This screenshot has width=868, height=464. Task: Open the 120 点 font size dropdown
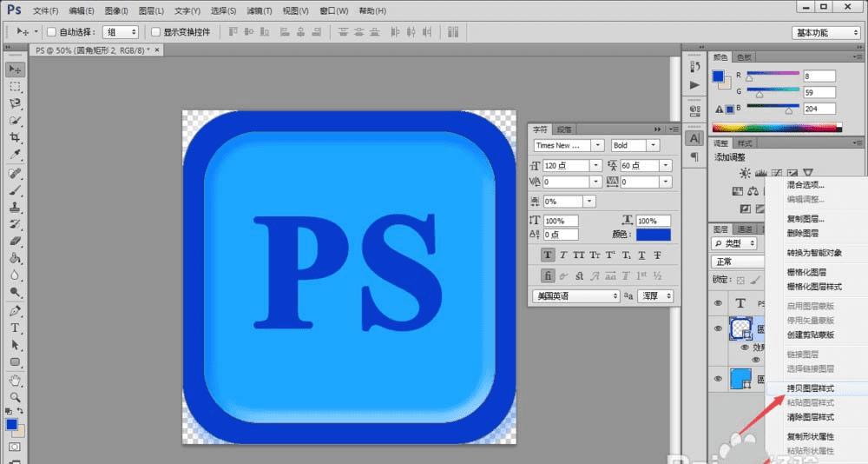coord(595,165)
